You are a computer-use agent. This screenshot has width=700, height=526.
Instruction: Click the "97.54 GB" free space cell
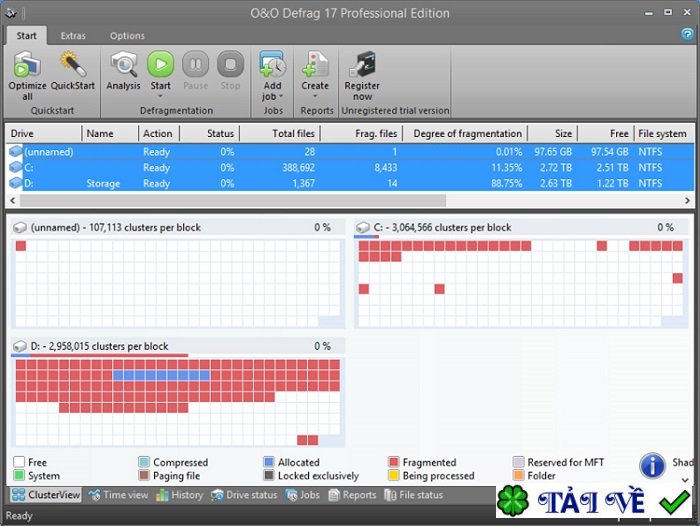pos(610,151)
